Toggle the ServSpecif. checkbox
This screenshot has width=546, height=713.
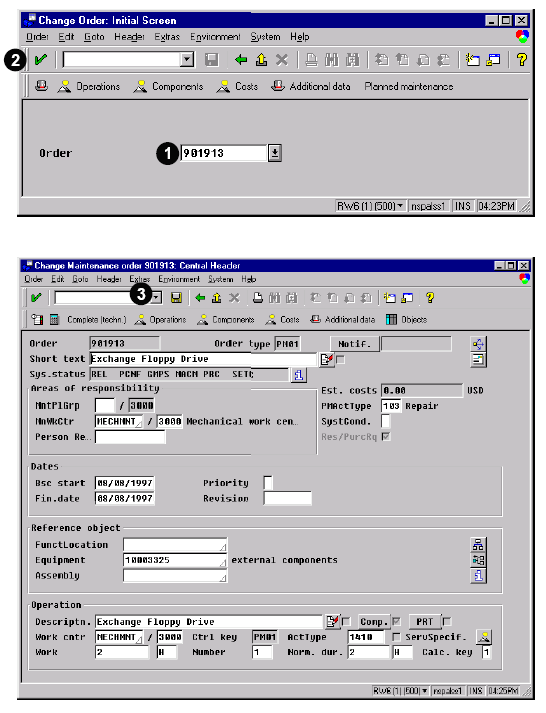pos(396,637)
